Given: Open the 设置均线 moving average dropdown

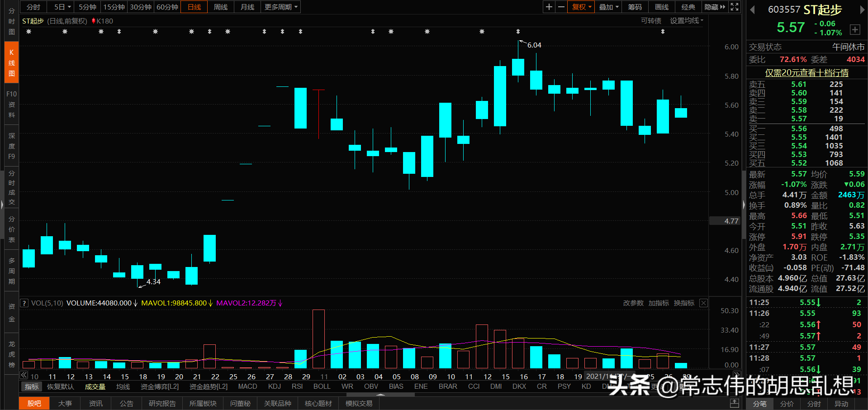Looking at the screenshot, I should click(x=686, y=20).
